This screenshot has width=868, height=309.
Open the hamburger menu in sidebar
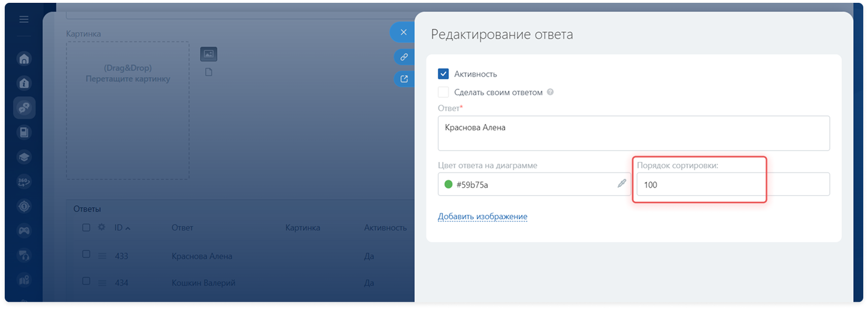point(24,19)
